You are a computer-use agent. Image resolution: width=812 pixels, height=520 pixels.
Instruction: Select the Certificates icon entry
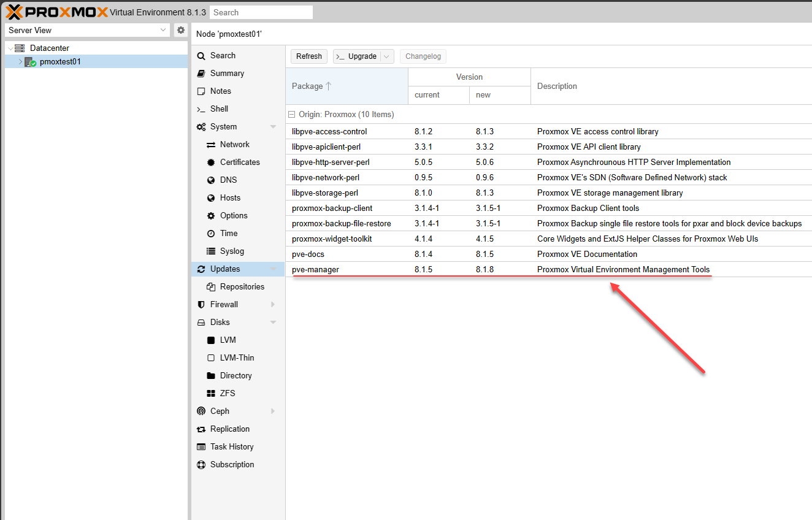click(x=239, y=162)
